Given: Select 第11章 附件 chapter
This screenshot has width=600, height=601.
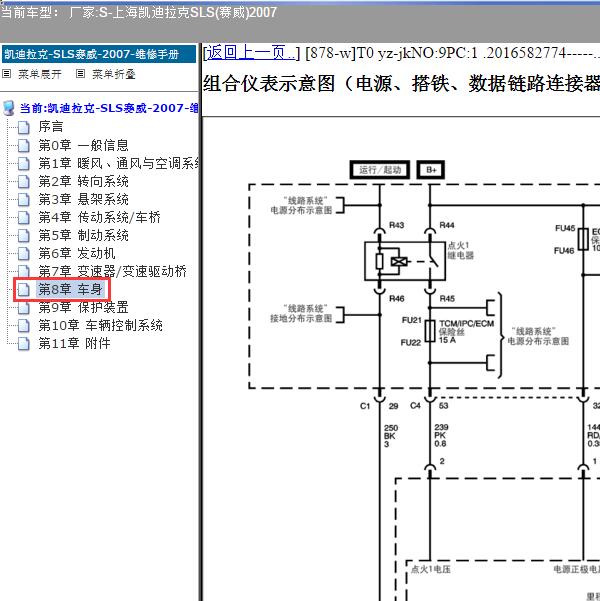Looking at the screenshot, I should point(74,343).
